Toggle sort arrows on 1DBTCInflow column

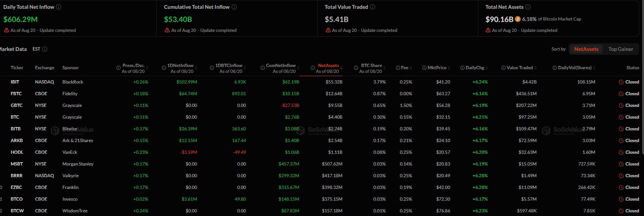[245, 68]
